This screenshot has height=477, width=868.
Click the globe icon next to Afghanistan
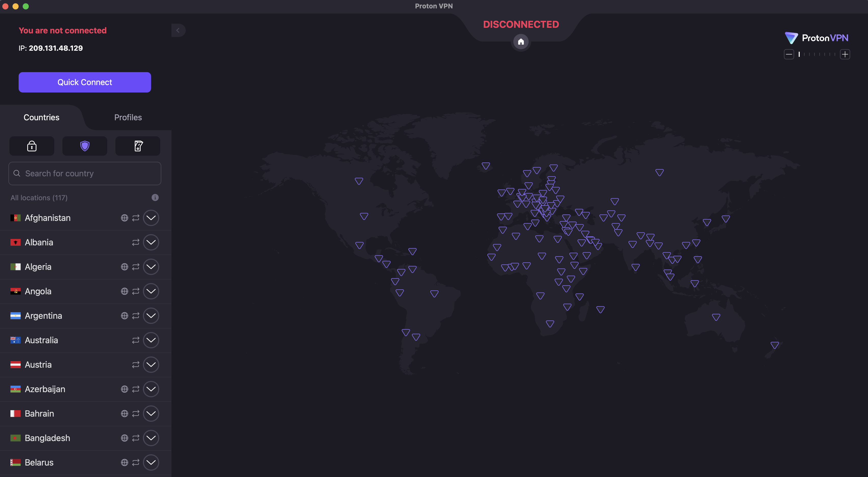[124, 218]
